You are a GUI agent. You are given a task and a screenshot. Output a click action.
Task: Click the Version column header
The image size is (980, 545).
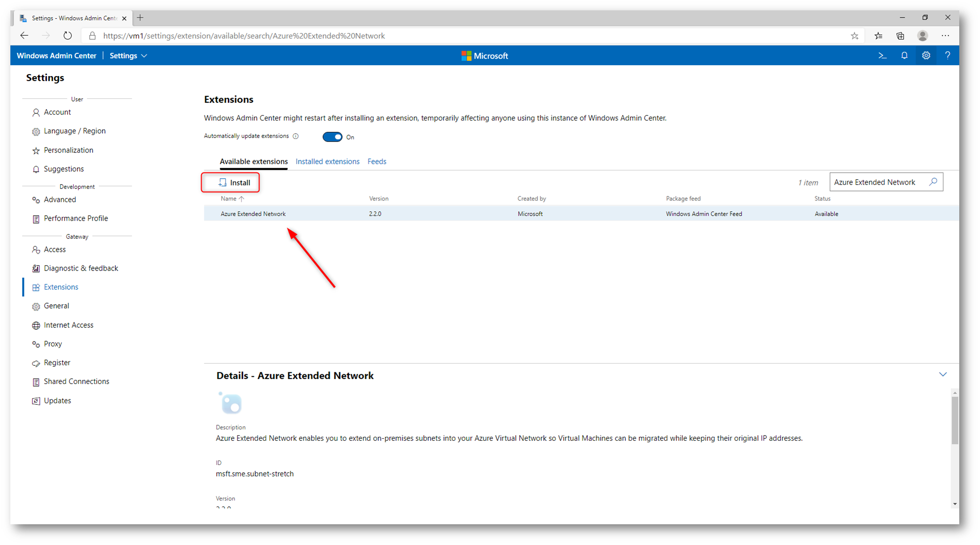pos(379,198)
